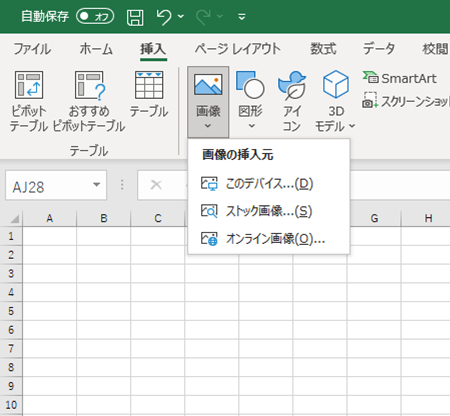Click the 3D モデル cube icon
450x416 pixels.
(x=336, y=84)
